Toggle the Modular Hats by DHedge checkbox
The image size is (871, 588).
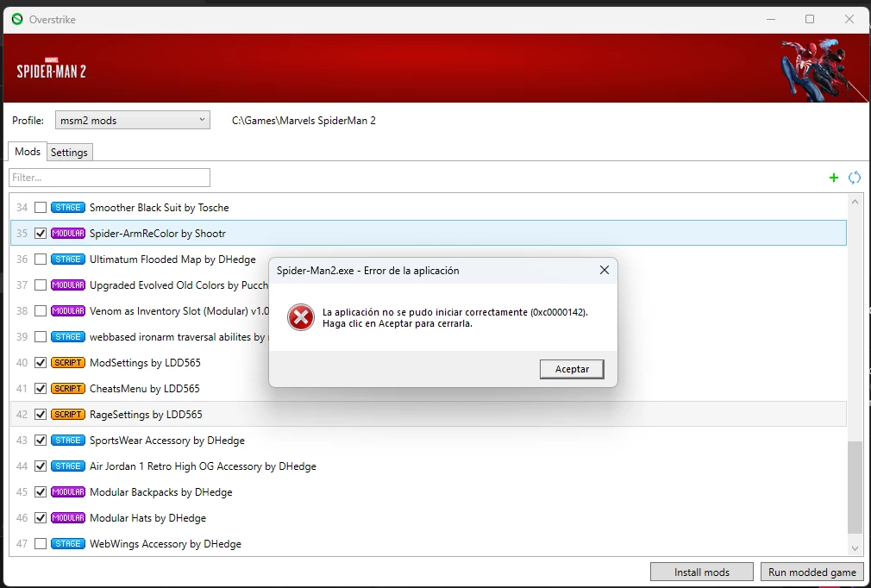(40, 518)
